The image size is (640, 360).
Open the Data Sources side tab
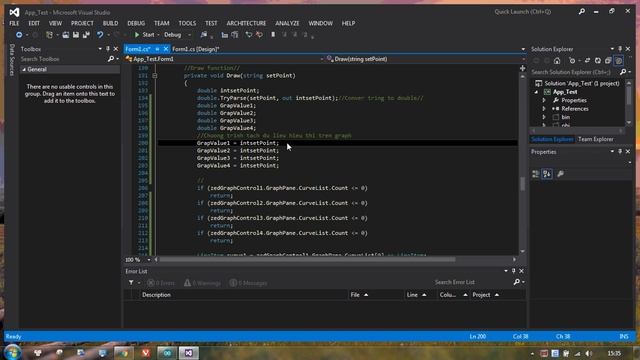(12, 60)
